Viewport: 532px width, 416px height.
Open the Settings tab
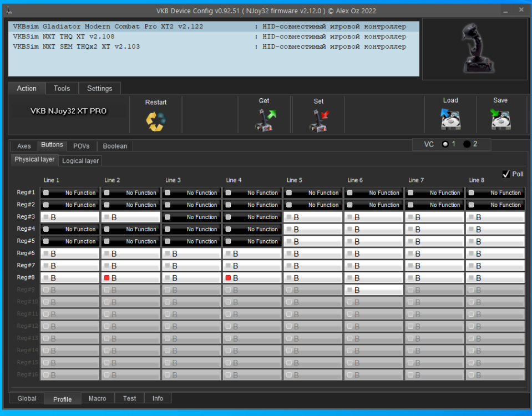coord(99,88)
